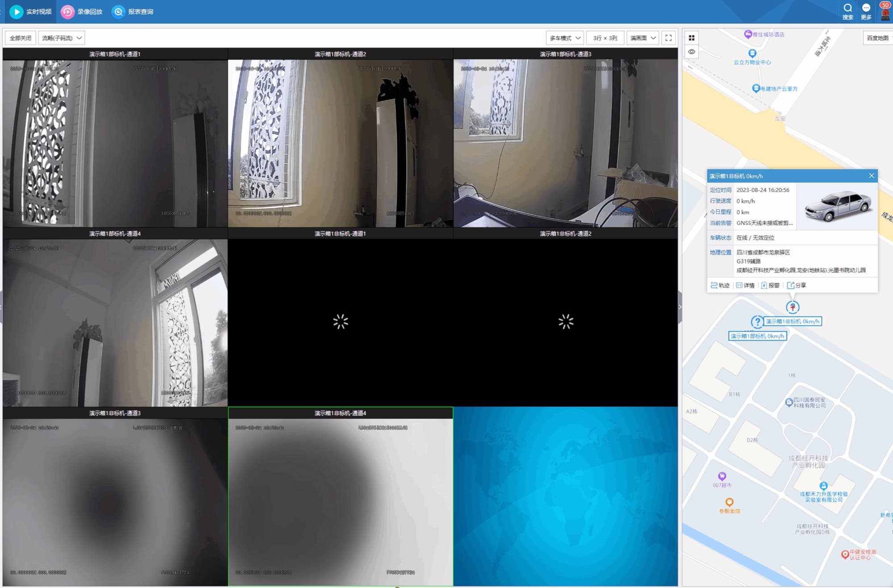Screen dimensions: 893x588
Task: Expand the left side panel handle
Action: (1, 307)
